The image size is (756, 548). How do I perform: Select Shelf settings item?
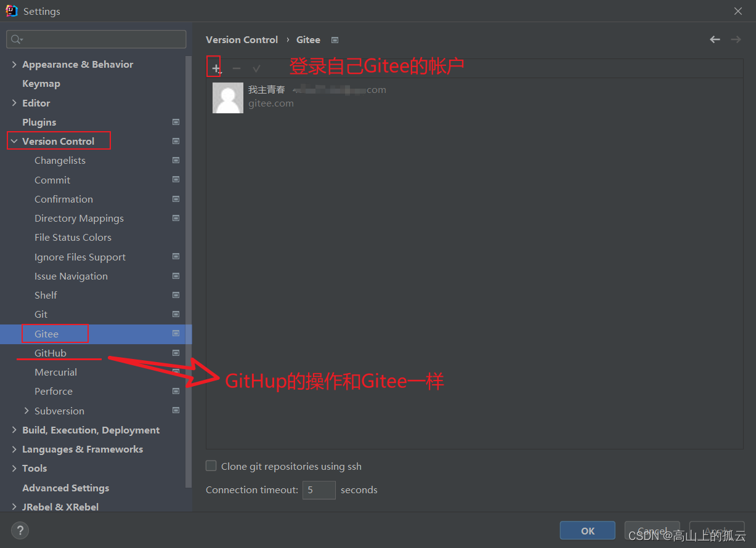pos(46,295)
